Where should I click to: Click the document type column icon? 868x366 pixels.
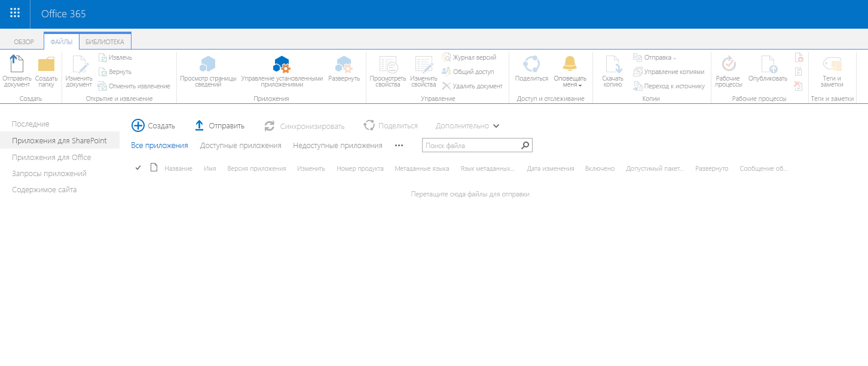[x=154, y=168]
